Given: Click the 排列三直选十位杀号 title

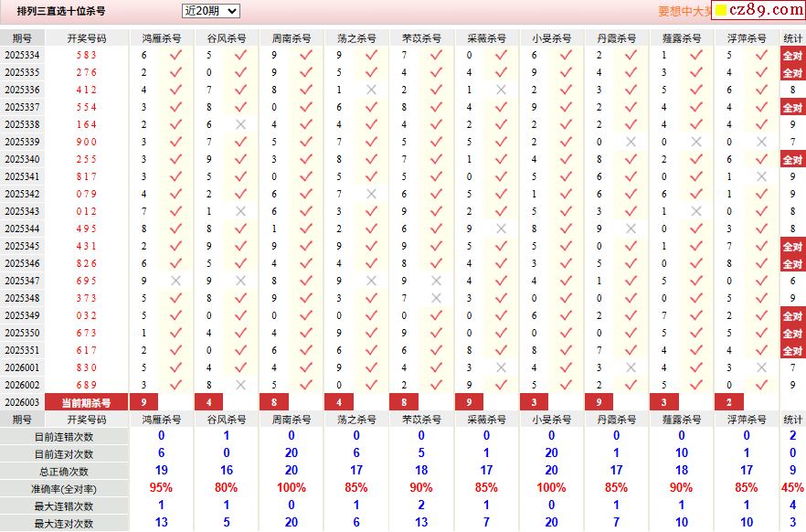Looking at the screenshot, I should tap(61, 11).
